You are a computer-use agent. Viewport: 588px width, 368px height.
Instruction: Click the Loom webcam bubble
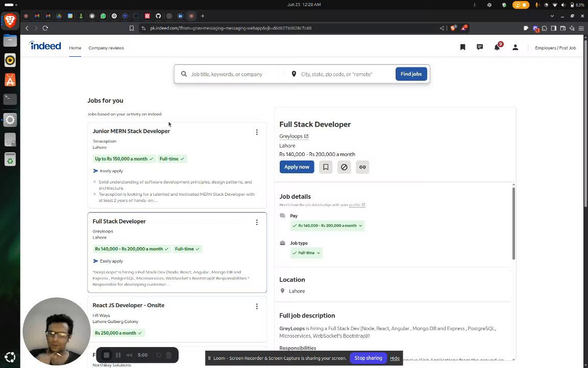tap(57, 332)
